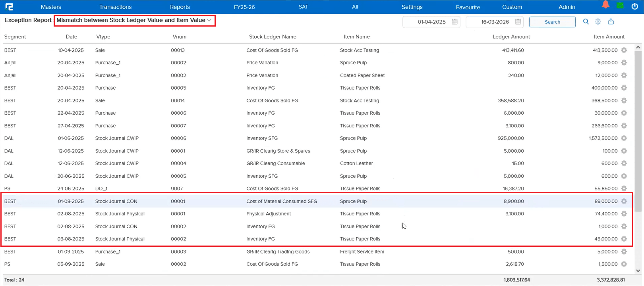
Task: Click GR/IR Clearig Store & Spares cell
Action: point(278,151)
